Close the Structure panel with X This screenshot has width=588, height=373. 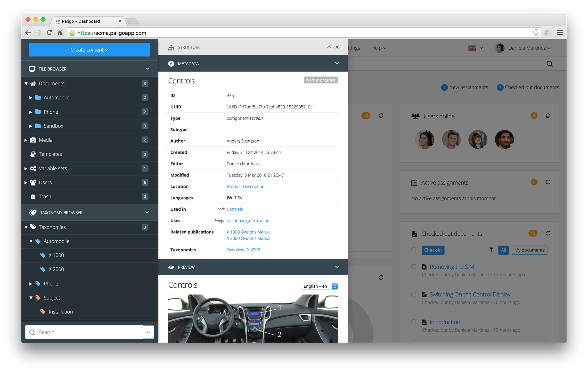coord(337,47)
